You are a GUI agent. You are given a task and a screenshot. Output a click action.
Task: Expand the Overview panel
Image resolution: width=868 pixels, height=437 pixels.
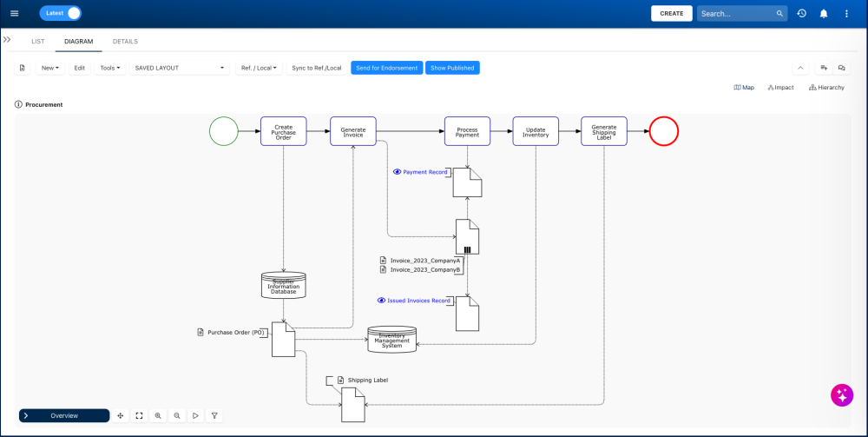(x=64, y=415)
